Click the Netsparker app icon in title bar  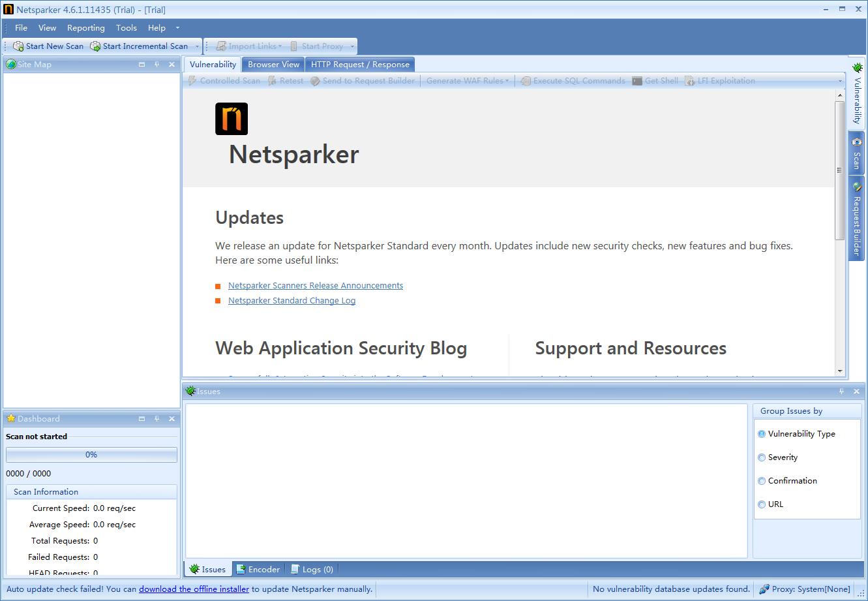[8, 9]
